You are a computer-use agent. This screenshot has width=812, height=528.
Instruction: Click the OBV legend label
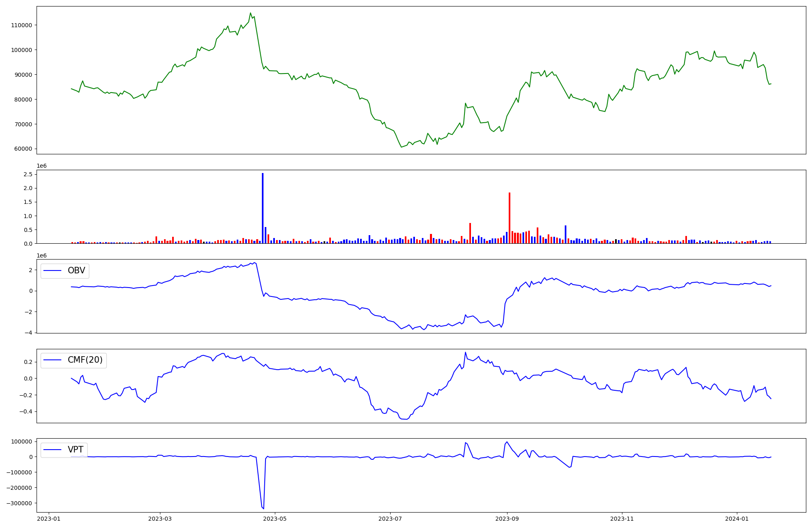pyautogui.click(x=76, y=270)
